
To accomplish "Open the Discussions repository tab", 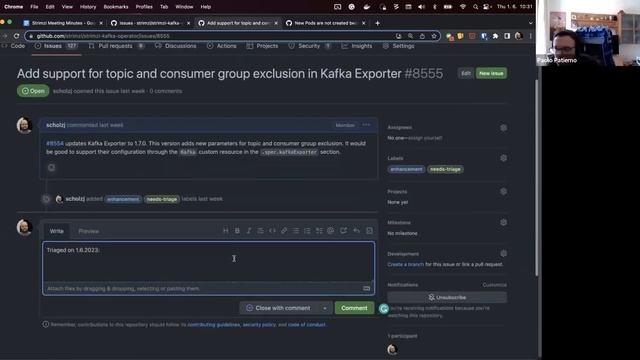I will (x=176, y=46).
